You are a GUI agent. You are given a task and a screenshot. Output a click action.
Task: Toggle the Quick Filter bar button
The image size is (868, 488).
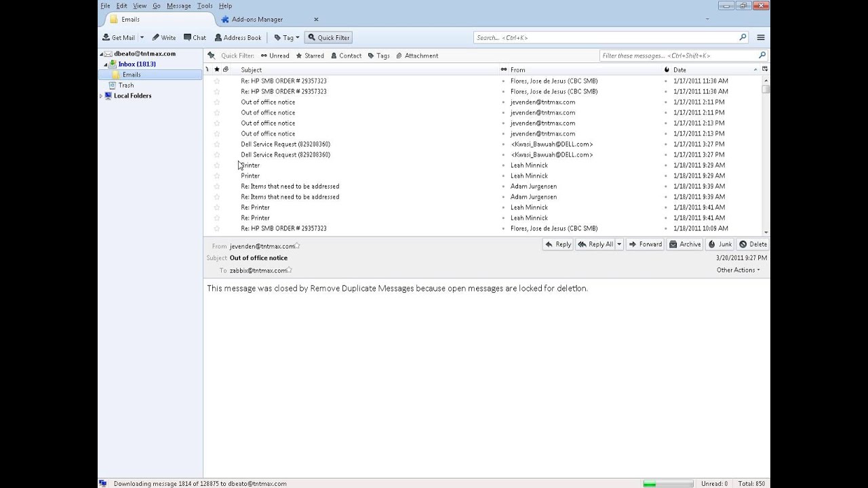pyautogui.click(x=328, y=38)
